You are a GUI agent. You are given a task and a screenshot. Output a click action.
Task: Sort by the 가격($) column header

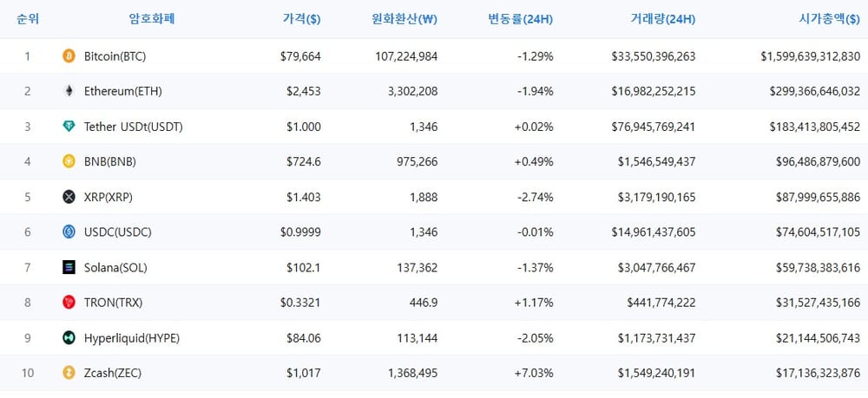pos(301,19)
